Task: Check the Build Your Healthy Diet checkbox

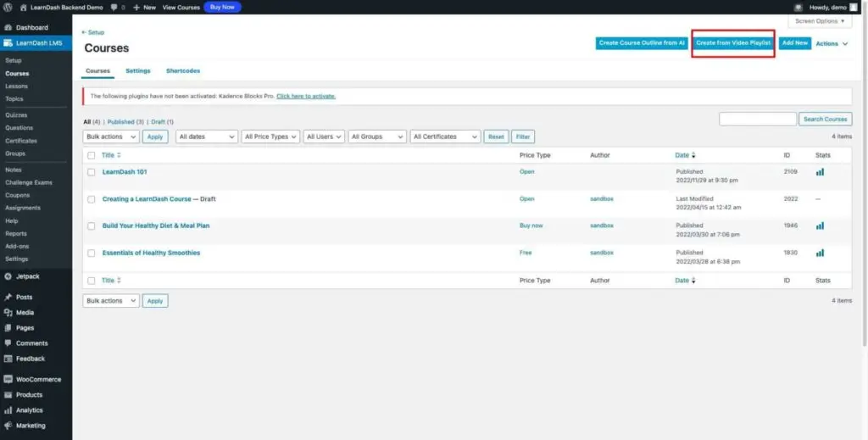Action: pos(92,226)
